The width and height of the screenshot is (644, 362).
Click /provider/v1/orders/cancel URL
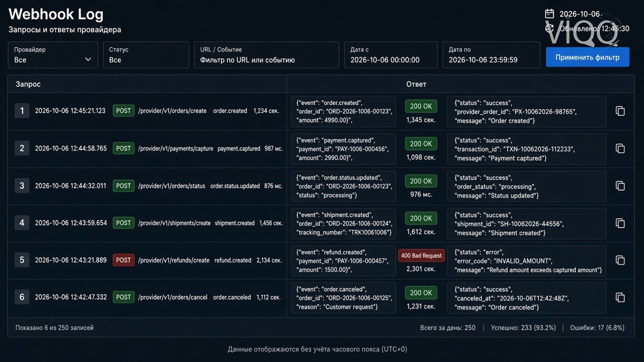(172, 297)
